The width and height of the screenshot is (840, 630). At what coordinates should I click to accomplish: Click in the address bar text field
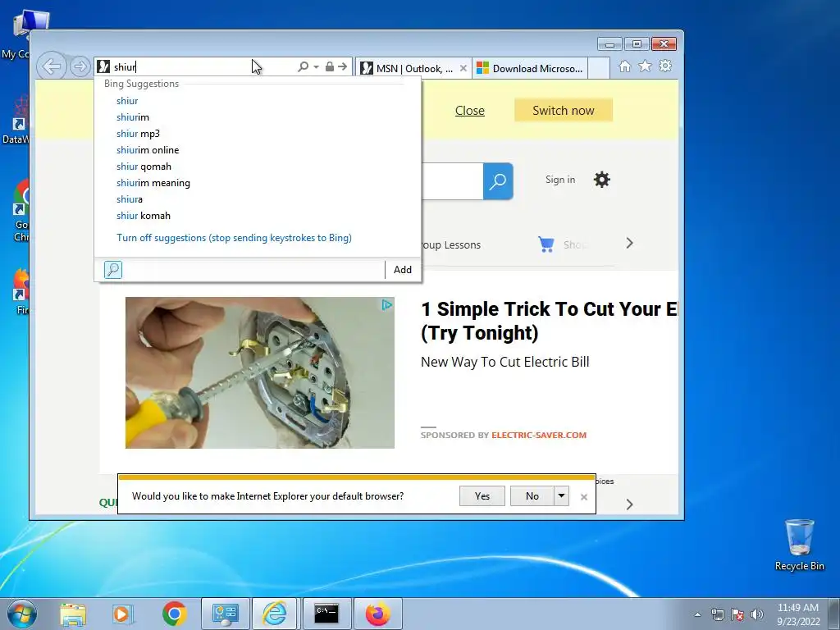pyautogui.click(x=203, y=67)
